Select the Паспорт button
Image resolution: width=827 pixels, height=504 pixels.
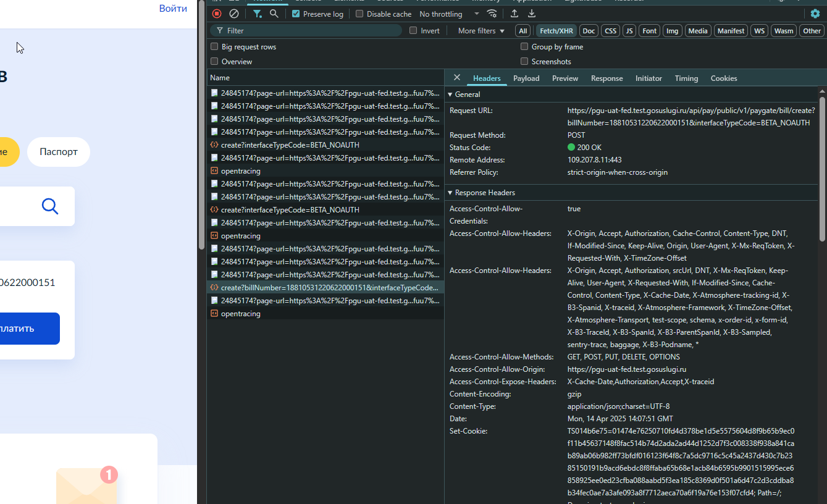click(x=59, y=152)
